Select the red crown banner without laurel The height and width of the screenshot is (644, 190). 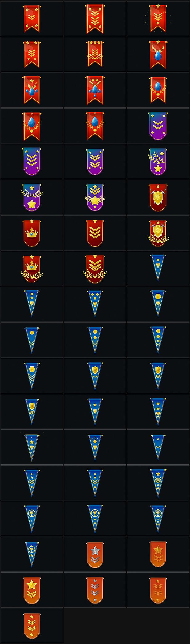pos(32,233)
